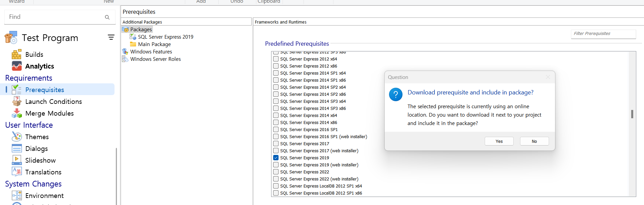
Task: Click the Packages folder icon
Action: pos(125,30)
